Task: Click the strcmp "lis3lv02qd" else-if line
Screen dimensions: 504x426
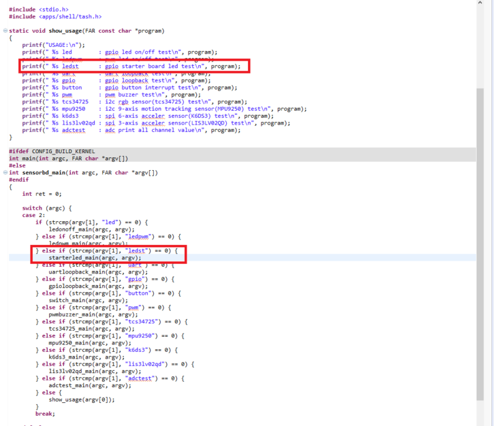Action: click(x=114, y=364)
